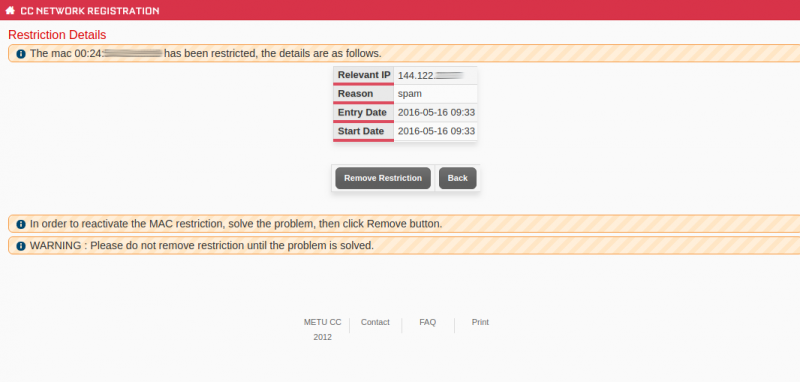
Task: Click the mac has been restricted message
Action: [x=206, y=53]
